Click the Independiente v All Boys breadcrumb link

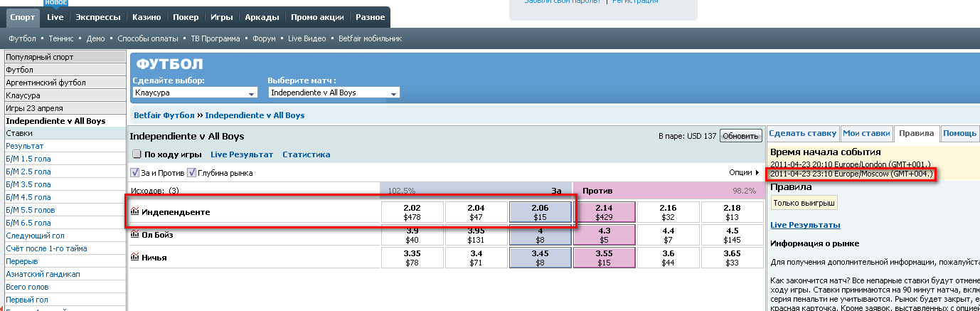click(x=255, y=115)
